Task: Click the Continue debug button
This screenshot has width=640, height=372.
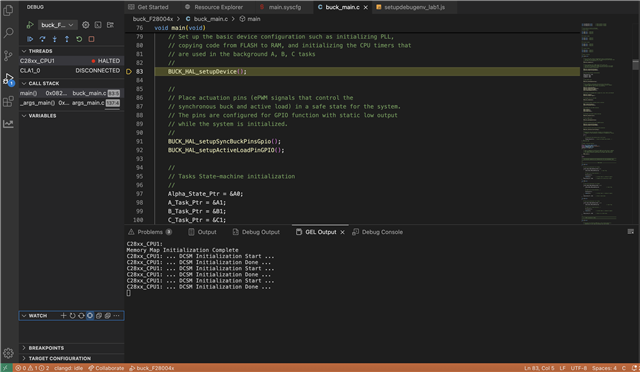Action: 30,39
